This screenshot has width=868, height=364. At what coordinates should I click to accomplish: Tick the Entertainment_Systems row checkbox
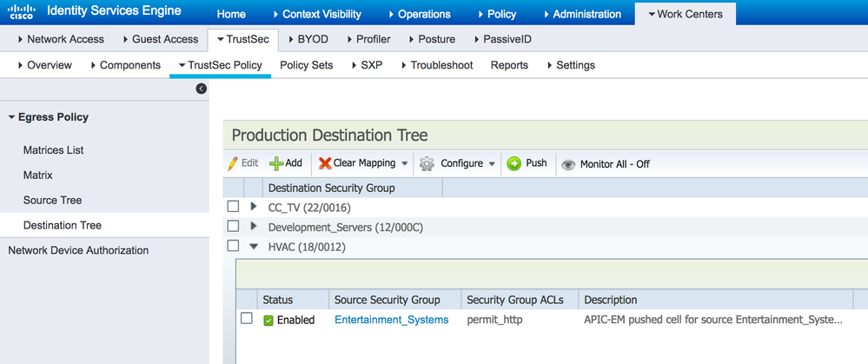click(247, 319)
